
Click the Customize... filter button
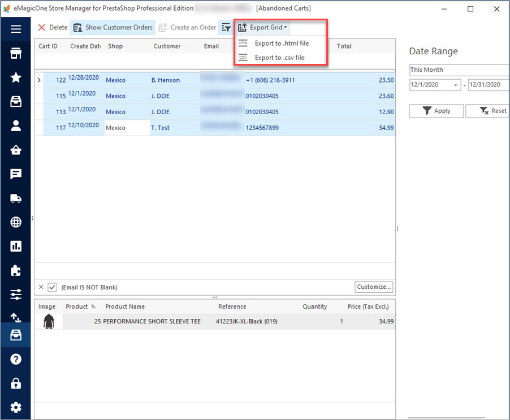374,287
